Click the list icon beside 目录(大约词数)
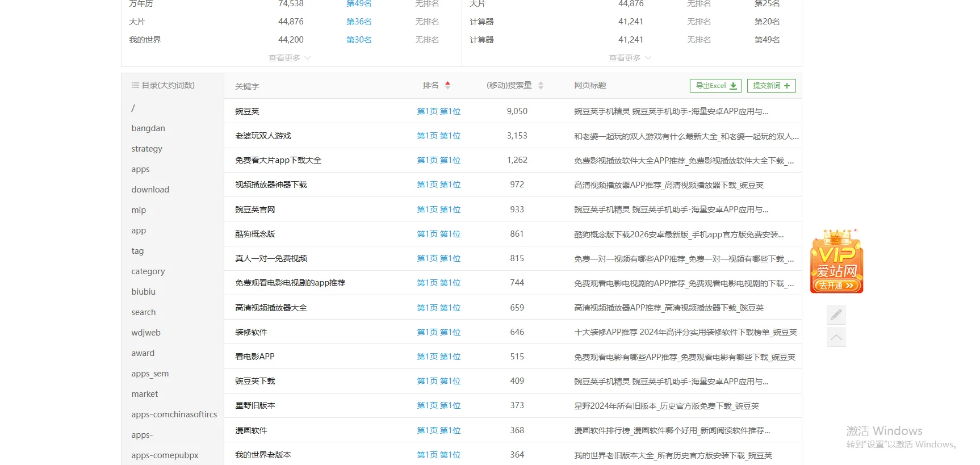 tap(135, 85)
